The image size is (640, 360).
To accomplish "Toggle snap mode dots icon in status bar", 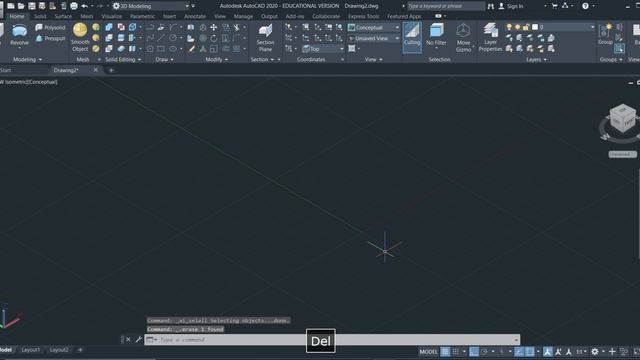I will tap(456, 351).
